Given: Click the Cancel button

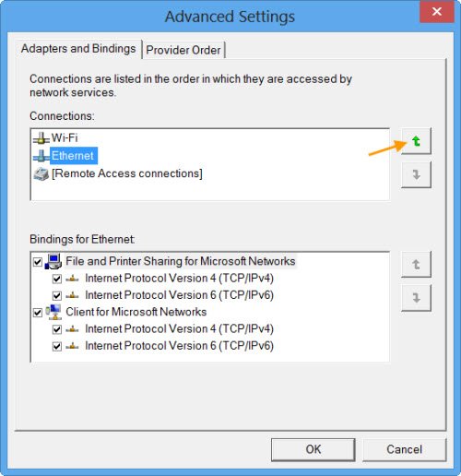Looking at the screenshot, I should pyautogui.click(x=404, y=449).
